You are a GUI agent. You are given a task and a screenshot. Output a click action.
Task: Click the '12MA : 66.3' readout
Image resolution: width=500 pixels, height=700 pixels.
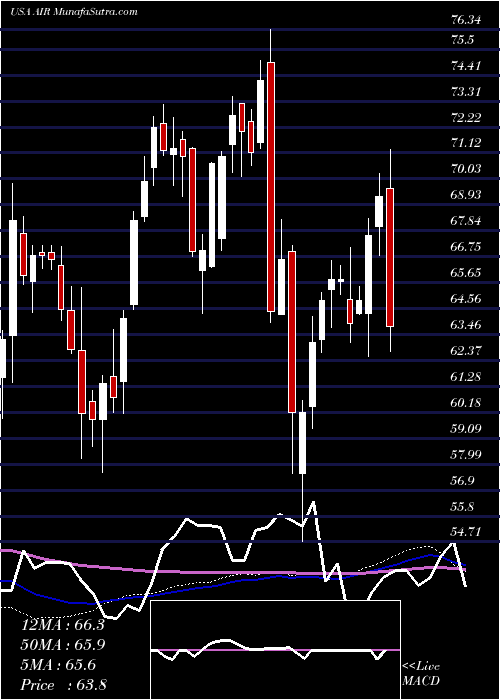[63, 625]
